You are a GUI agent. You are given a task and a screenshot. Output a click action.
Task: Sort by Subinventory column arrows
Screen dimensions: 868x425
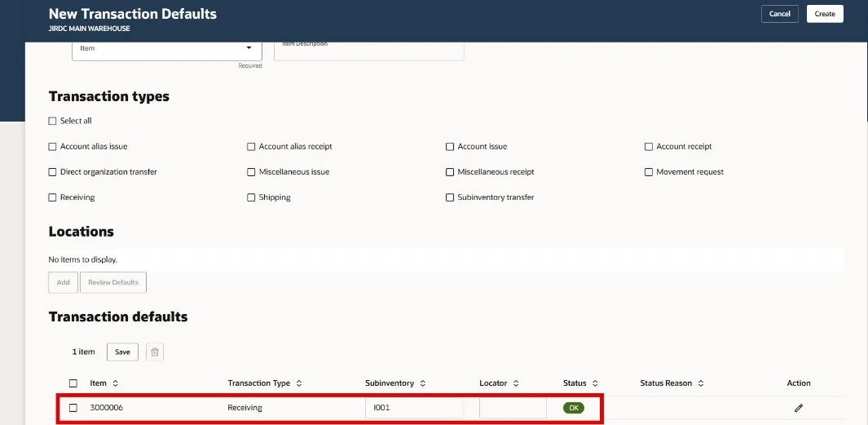click(x=422, y=383)
